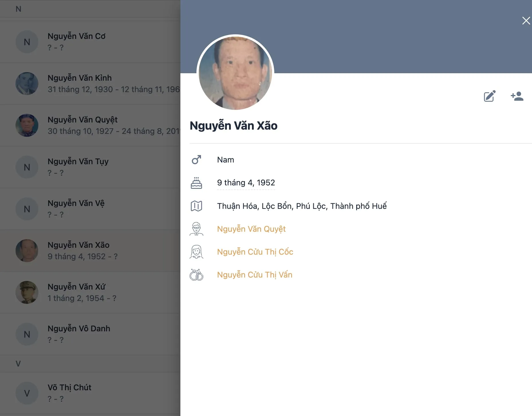
Task: Open Nguyễn Văn Xứ list entry
Action: tap(76, 287)
